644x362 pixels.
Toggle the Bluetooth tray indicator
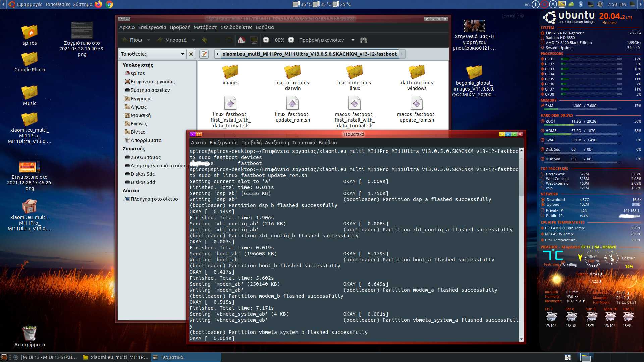(581, 4)
